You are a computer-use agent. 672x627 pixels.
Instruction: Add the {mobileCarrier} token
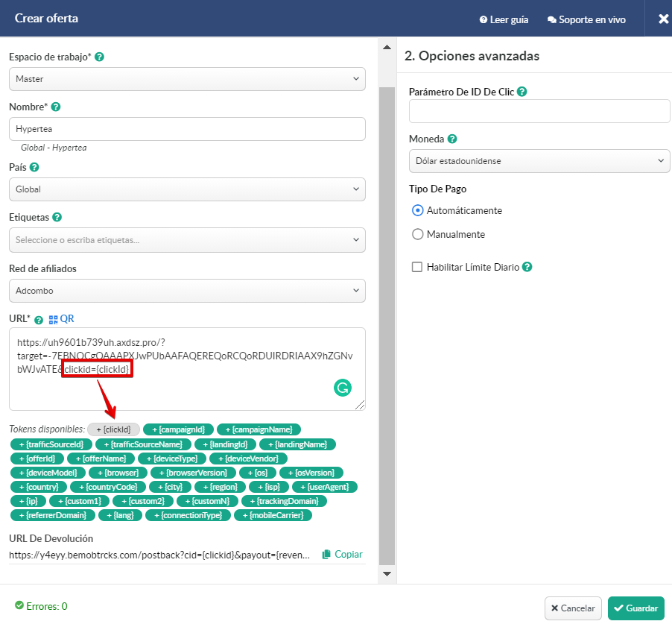(273, 515)
